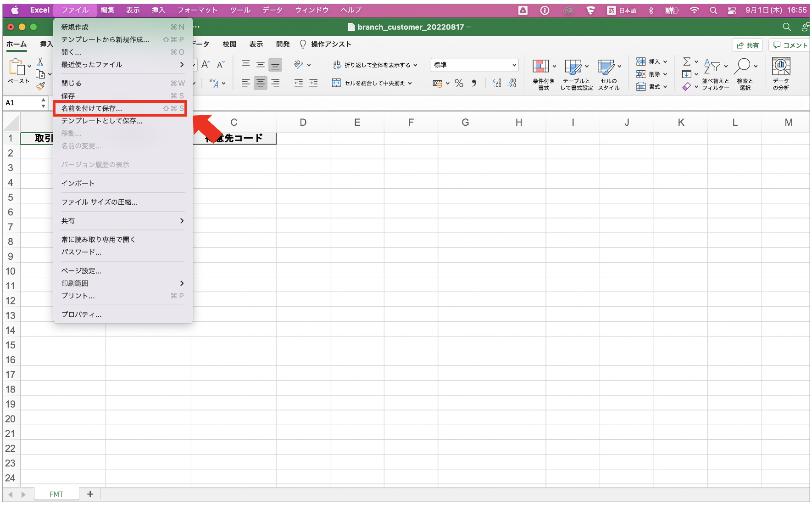Click the center horizontally icon
The height and width of the screenshot is (505, 812).
(x=261, y=83)
